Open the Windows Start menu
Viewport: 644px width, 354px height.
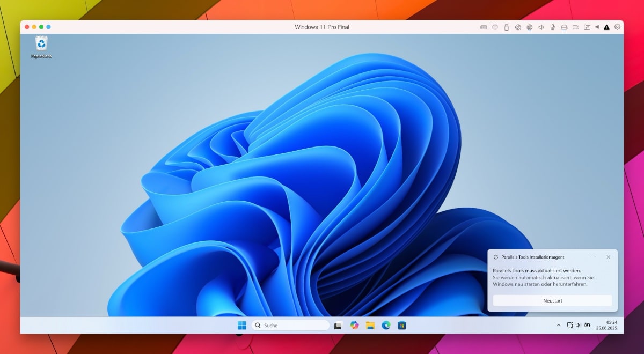(x=242, y=325)
